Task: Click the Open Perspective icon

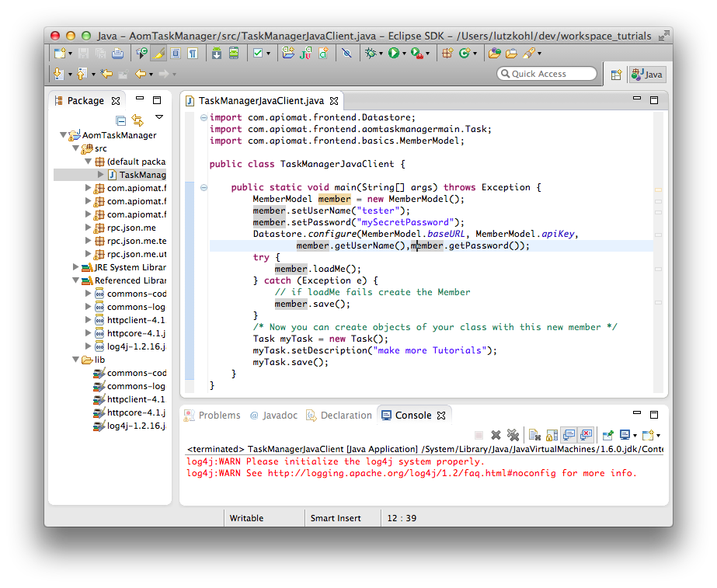Action: (616, 75)
